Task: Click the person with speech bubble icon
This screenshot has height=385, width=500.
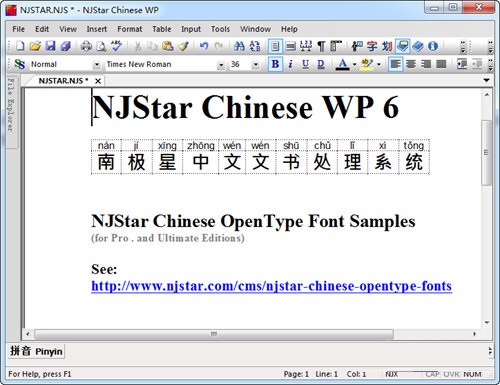Action: (357, 46)
